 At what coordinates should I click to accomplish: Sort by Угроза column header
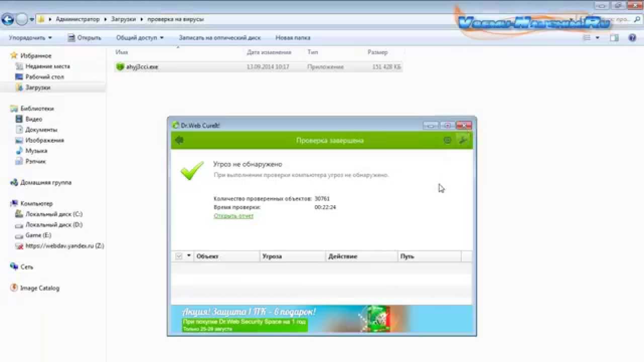[293, 256]
